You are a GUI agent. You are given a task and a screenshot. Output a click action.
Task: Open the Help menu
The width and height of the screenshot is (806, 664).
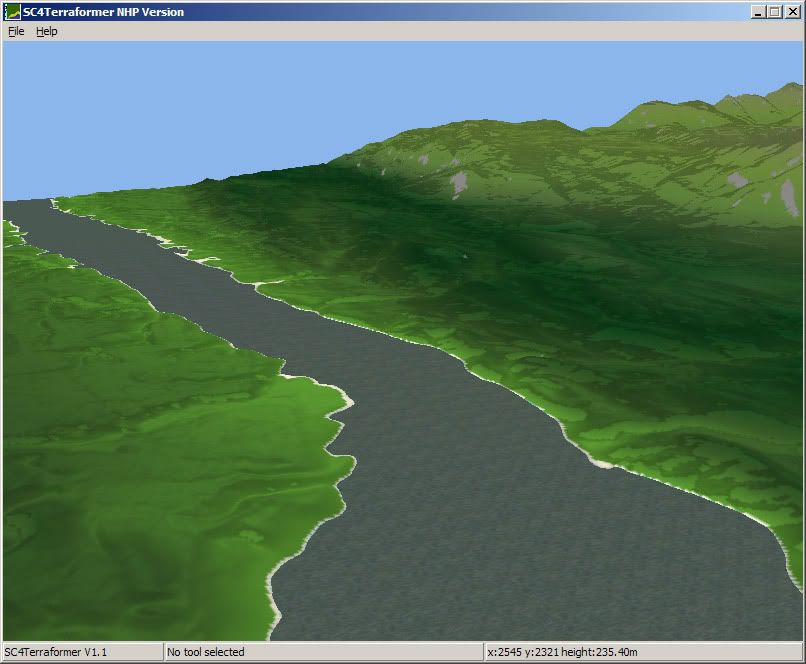[x=46, y=31]
